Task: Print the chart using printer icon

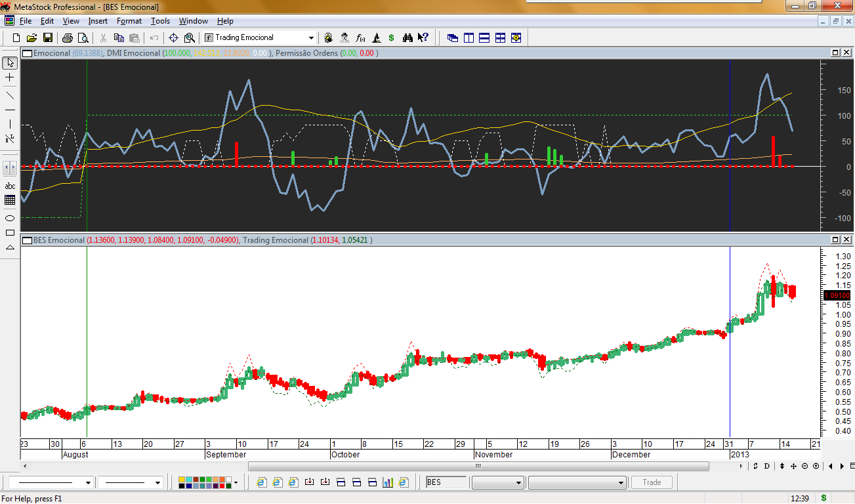Action: click(x=68, y=38)
